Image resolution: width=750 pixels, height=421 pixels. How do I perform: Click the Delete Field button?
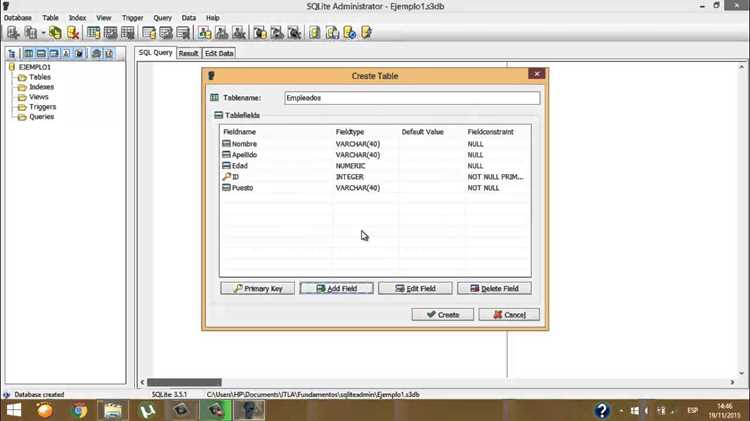(x=494, y=288)
